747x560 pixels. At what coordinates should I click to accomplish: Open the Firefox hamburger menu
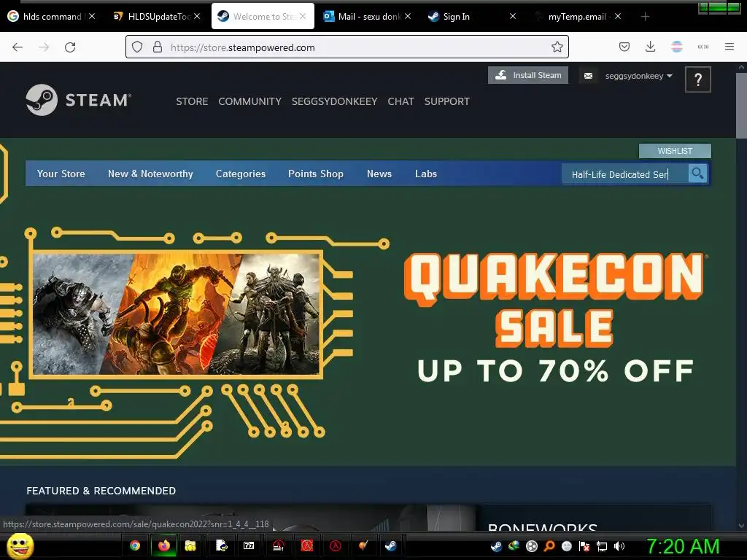coord(729,47)
